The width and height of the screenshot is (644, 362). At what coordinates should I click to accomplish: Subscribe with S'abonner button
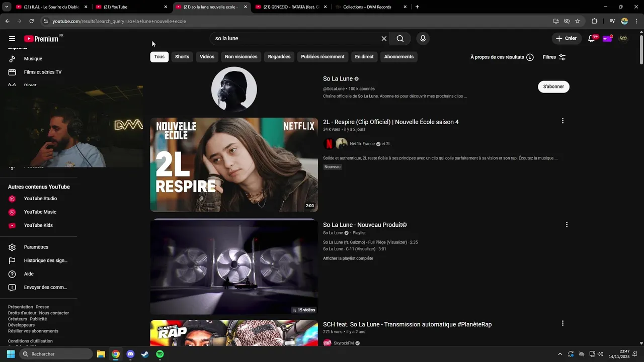[553, 86]
